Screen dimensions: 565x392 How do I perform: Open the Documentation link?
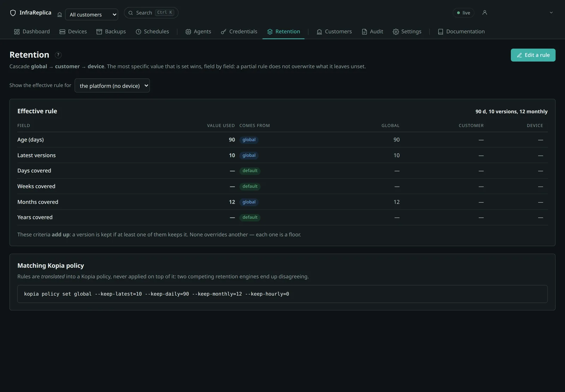pos(462,31)
